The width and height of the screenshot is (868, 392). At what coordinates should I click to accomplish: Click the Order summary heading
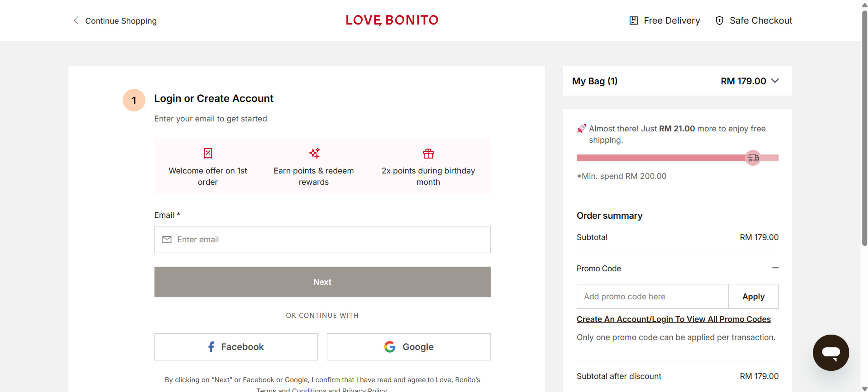pos(609,216)
